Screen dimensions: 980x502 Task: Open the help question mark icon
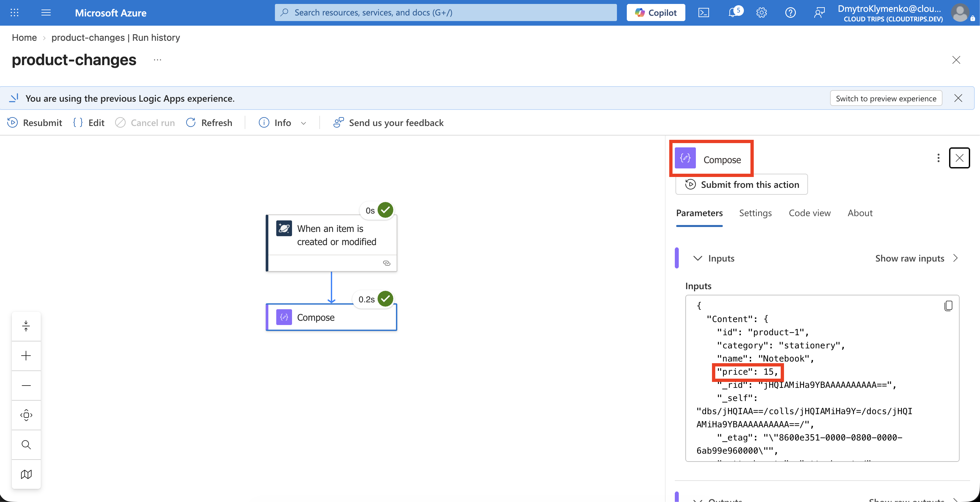coord(790,13)
